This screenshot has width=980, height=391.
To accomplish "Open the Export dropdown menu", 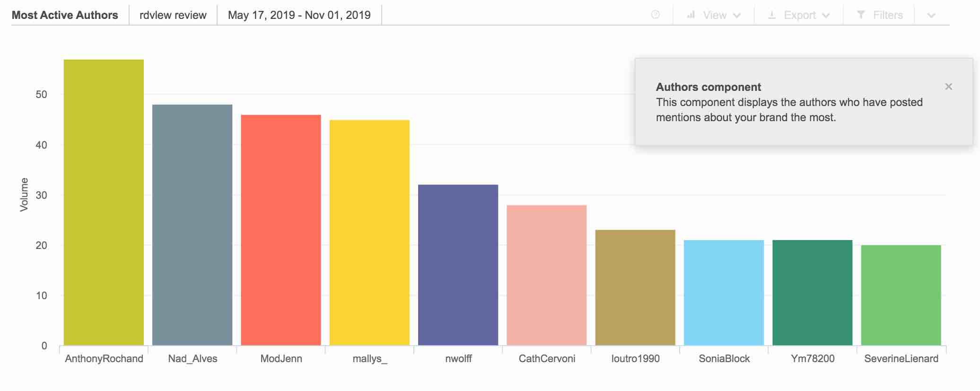I will tap(799, 15).
